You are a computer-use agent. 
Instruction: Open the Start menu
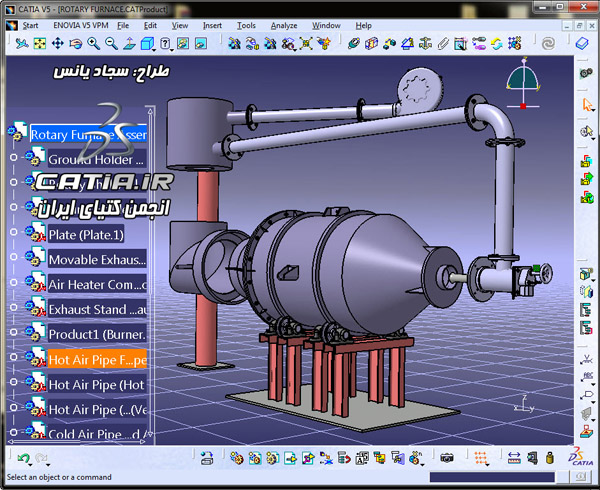[x=30, y=26]
